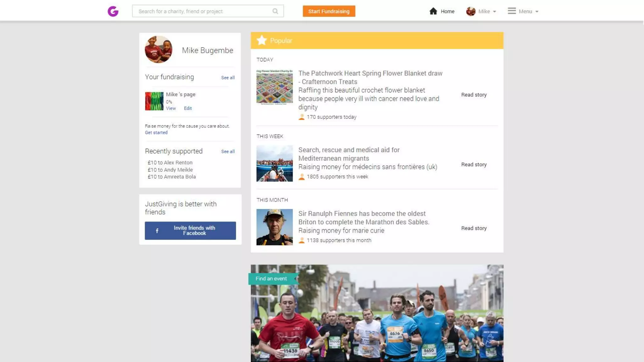Image resolution: width=644 pixels, height=362 pixels.
Task: Click the hamburger Menu icon
Action: 512,11
